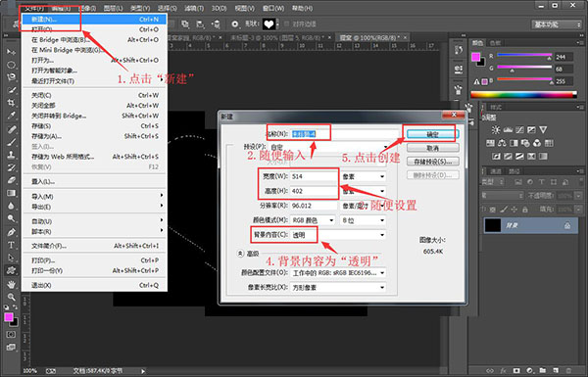This screenshot has width=588, height=377.
Task: Open the resolution unit dropdown
Action: pos(363,206)
